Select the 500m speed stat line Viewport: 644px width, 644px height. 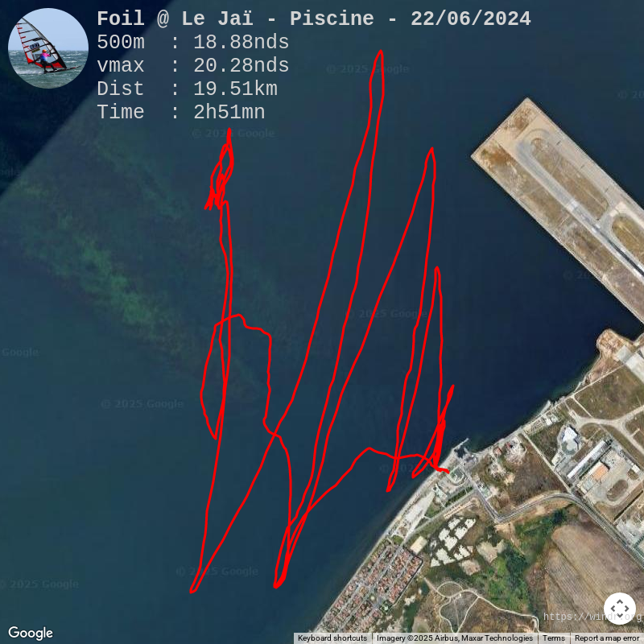pyautogui.click(x=193, y=43)
